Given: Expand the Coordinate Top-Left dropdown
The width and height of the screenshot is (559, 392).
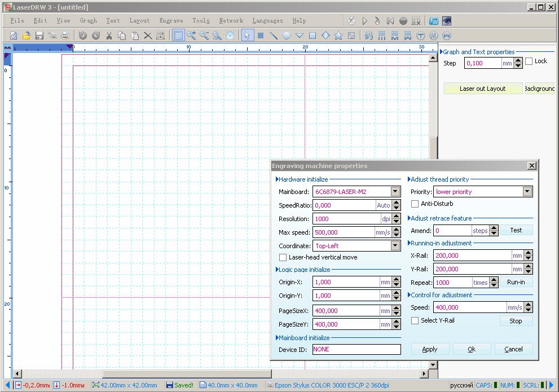Looking at the screenshot, I should [395, 246].
